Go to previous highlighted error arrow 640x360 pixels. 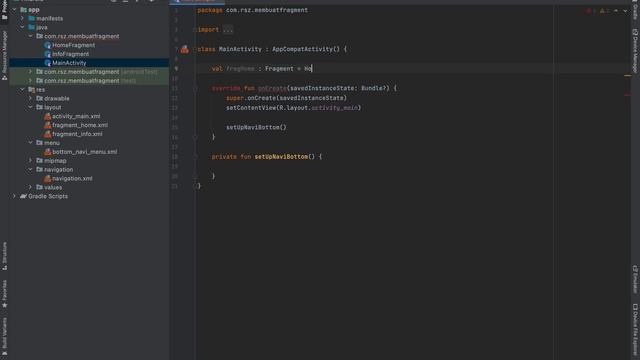[x=616, y=11]
